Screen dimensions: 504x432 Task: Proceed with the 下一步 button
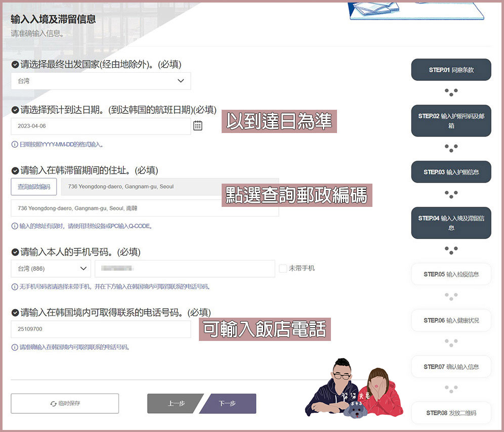point(229,403)
